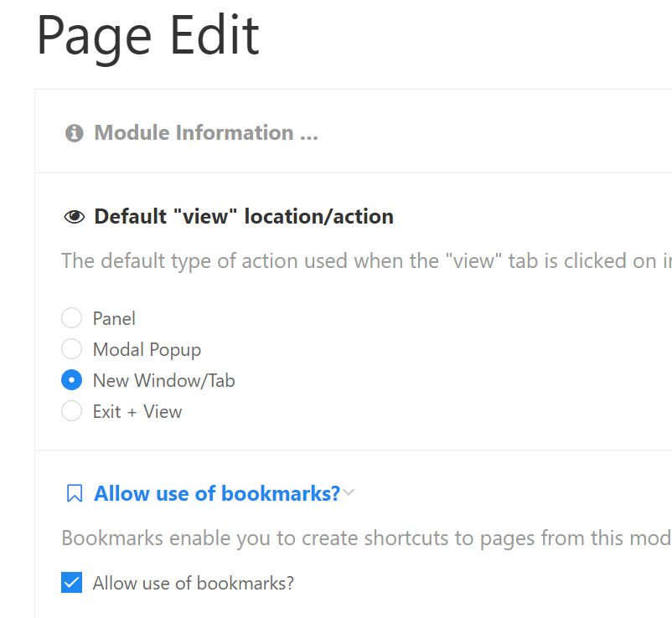Click the "Modal Popup" option label text
Image resolution: width=672 pixels, height=618 pixels.
(147, 349)
